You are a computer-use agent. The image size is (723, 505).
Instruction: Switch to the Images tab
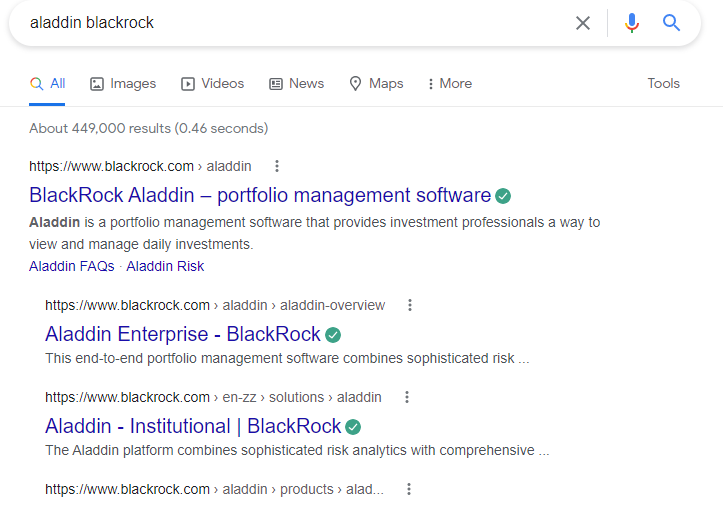[x=123, y=84]
